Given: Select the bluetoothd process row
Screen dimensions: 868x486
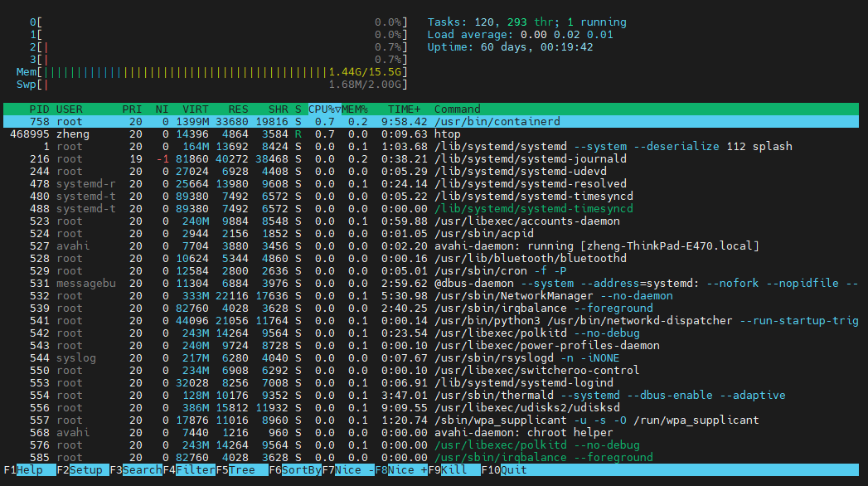Looking at the screenshot, I should (x=431, y=259).
